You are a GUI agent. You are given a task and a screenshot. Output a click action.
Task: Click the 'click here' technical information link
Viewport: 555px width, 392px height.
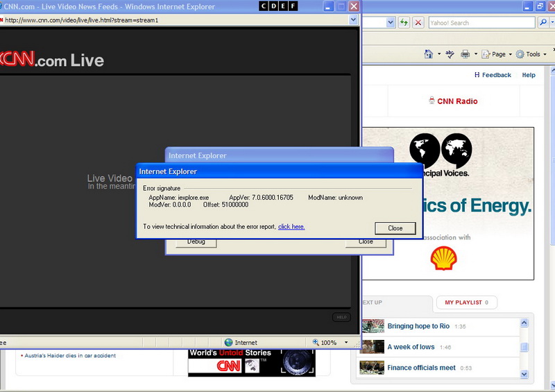[291, 227]
